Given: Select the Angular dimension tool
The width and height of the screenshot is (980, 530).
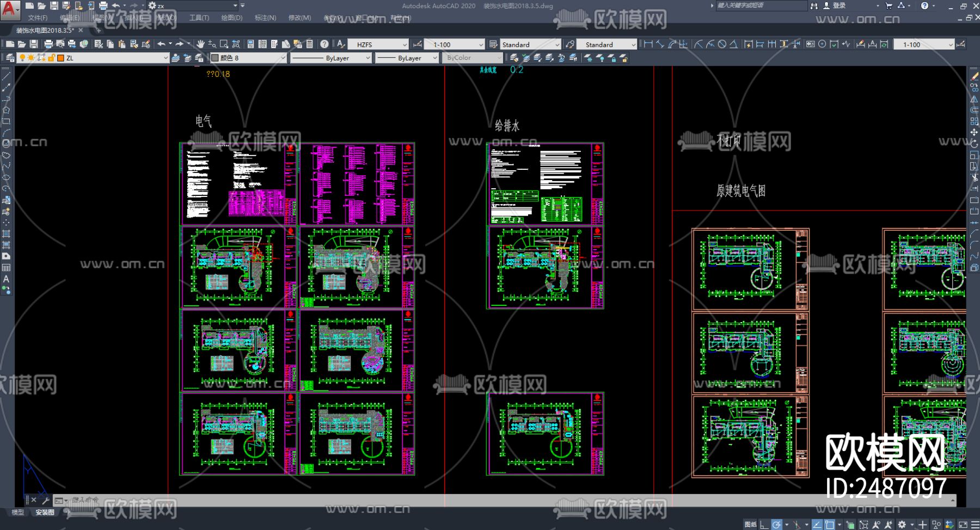Looking at the screenshot, I should click(x=734, y=44).
